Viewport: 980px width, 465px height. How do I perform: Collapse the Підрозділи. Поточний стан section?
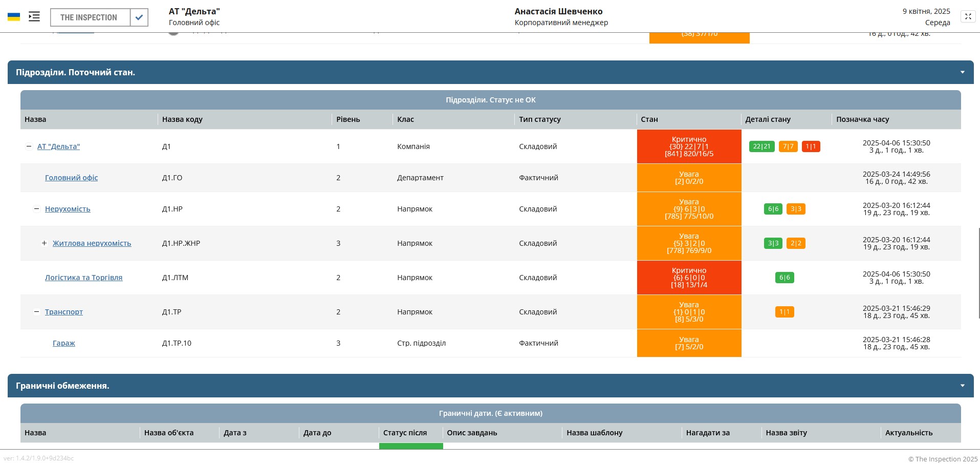[962, 72]
